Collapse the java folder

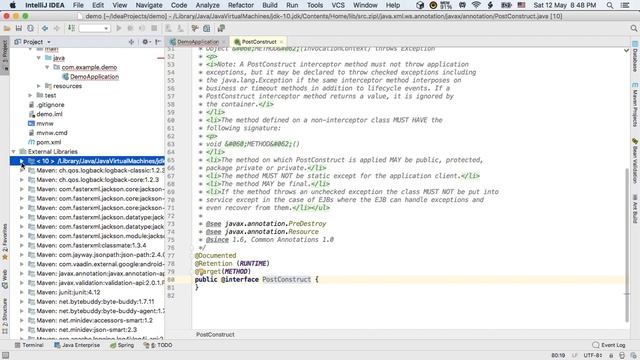coord(39,58)
